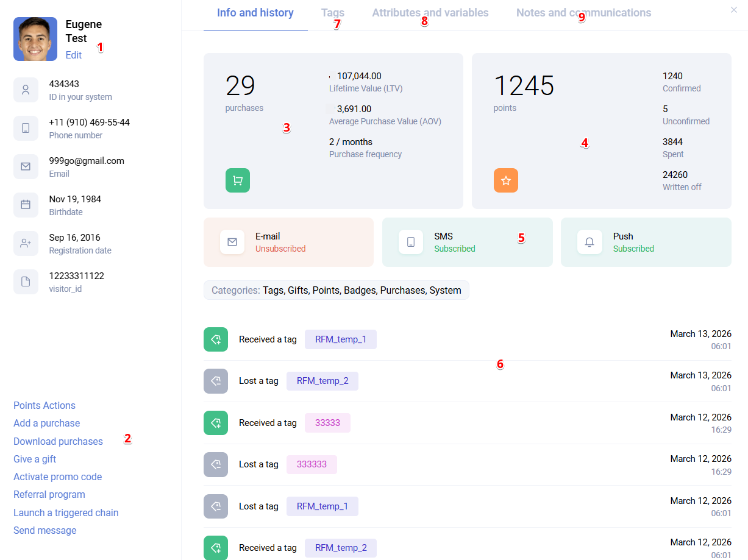748x560 pixels.
Task: Open the Points Actions menu
Action: click(45, 405)
